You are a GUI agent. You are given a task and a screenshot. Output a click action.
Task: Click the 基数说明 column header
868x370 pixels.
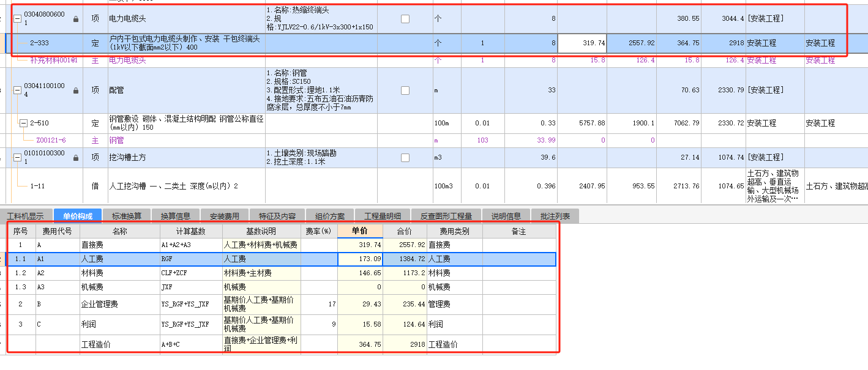click(261, 231)
